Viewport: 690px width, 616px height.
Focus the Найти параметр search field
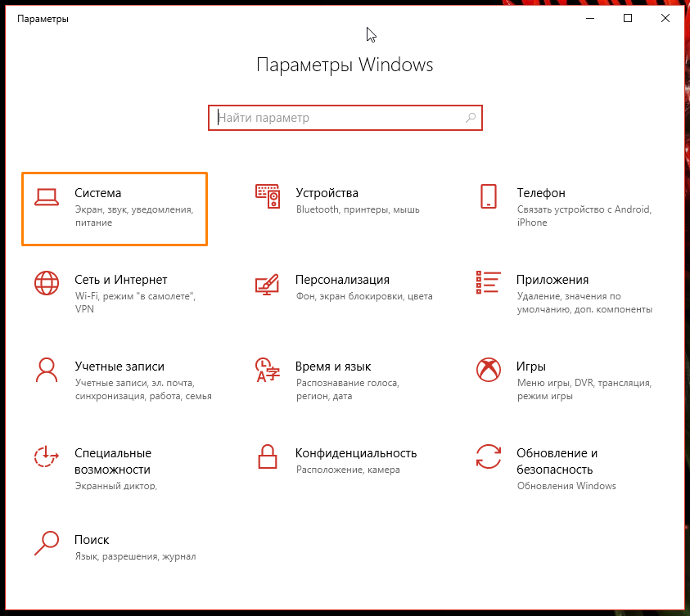345,118
